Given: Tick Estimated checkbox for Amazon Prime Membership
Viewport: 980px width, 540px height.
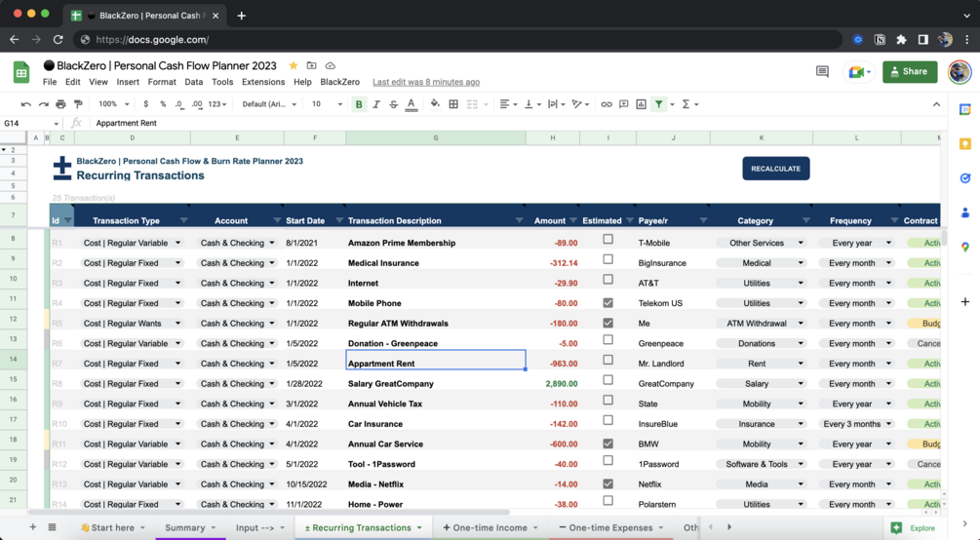Looking at the screenshot, I should [x=608, y=240].
